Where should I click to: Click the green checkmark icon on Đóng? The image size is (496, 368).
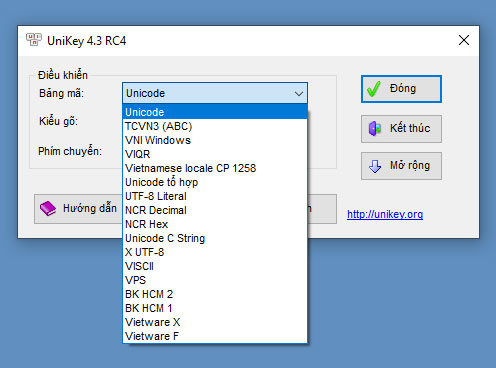click(373, 89)
